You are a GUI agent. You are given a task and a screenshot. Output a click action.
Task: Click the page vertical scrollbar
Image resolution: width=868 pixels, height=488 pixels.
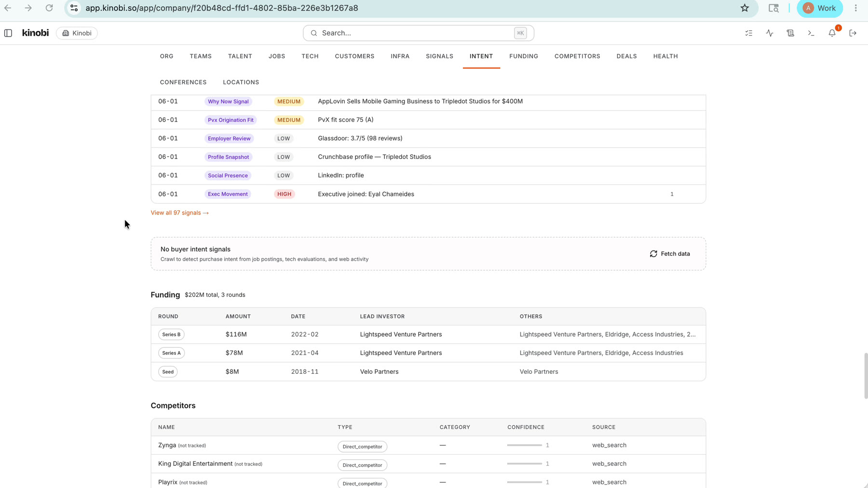[x=865, y=376]
